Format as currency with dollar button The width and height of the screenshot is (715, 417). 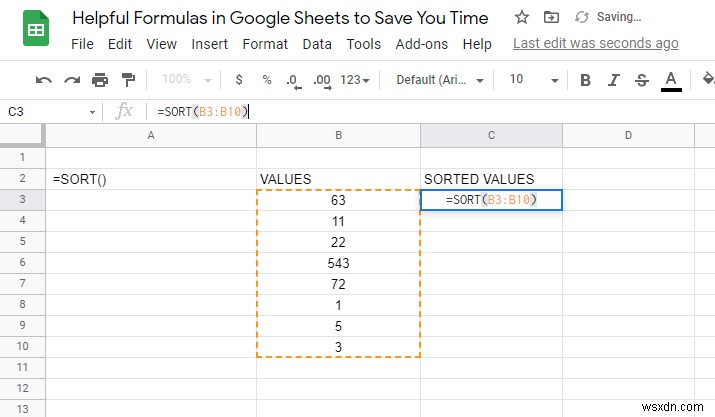(239, 80)
